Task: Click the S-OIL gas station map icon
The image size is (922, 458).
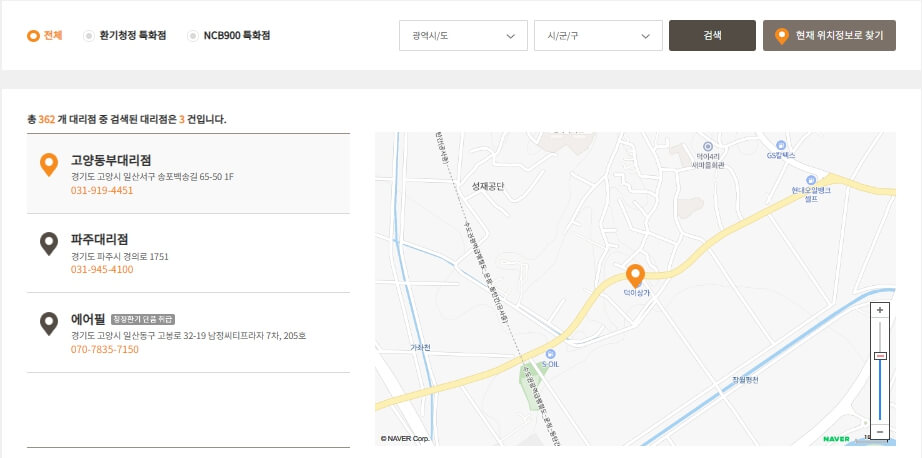Action: click(x=550, y=354)
